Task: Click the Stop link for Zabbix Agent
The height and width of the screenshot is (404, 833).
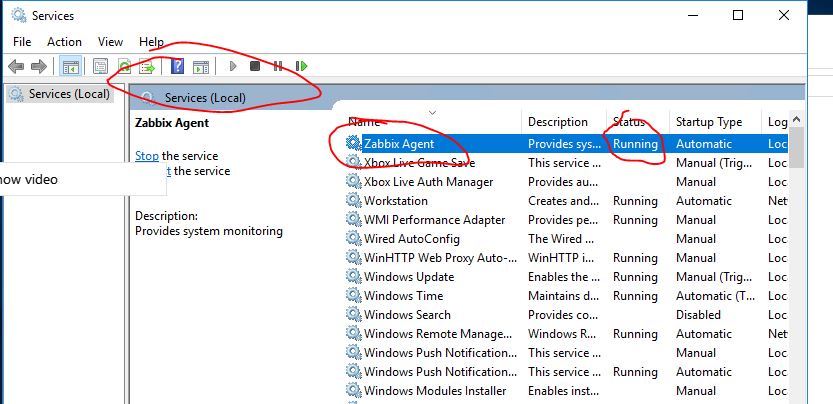Action: click(x=146, y=156)
